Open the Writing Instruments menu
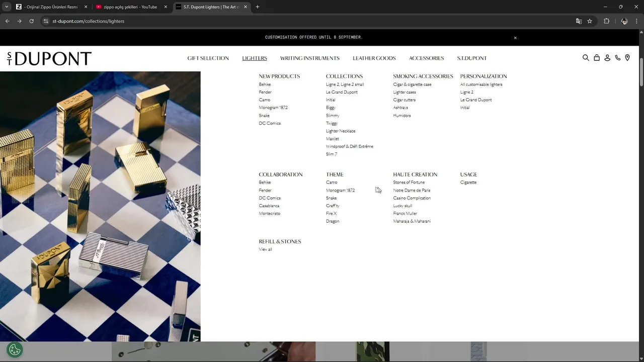Screen dimensions: 644x362 click(x=310, y=58)
